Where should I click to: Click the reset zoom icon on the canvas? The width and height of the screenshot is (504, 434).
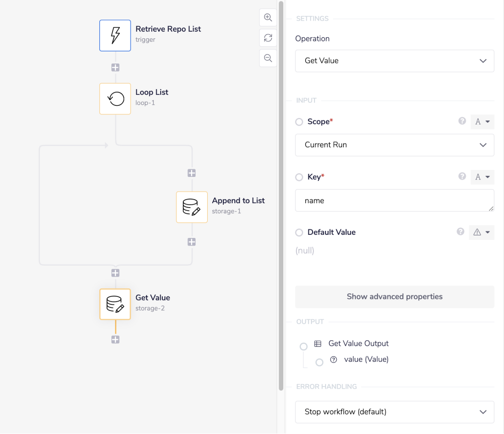pyautogui.click(x=268, y=37)
